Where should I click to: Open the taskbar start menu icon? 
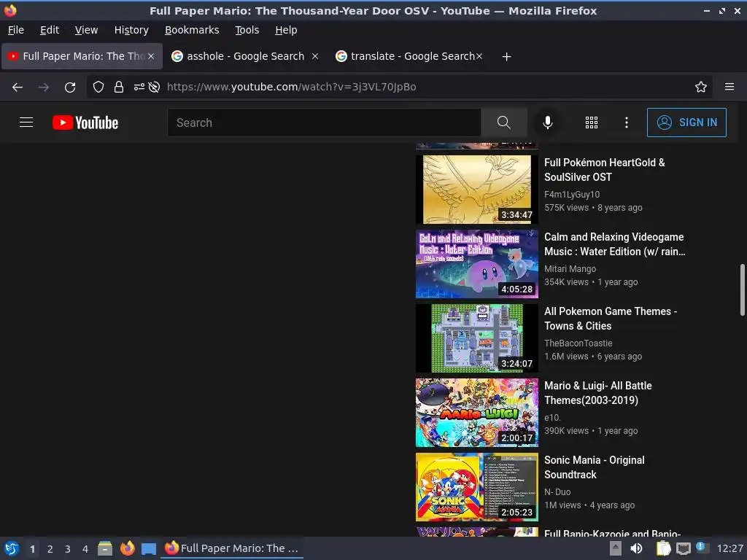[12, 548]
